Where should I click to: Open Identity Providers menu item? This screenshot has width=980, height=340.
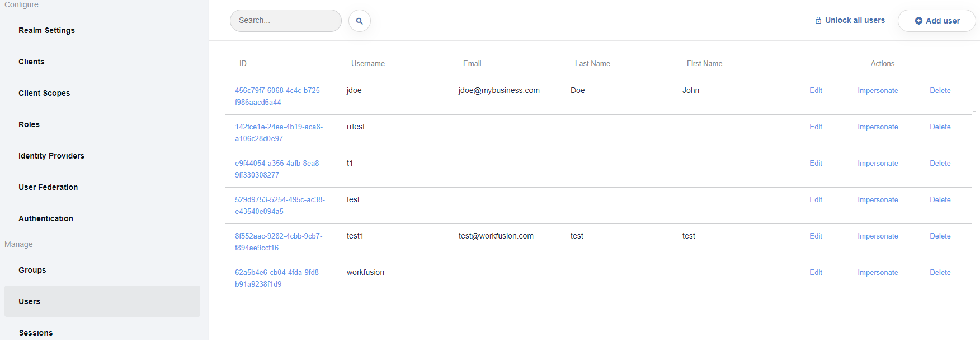coord(51,156)
